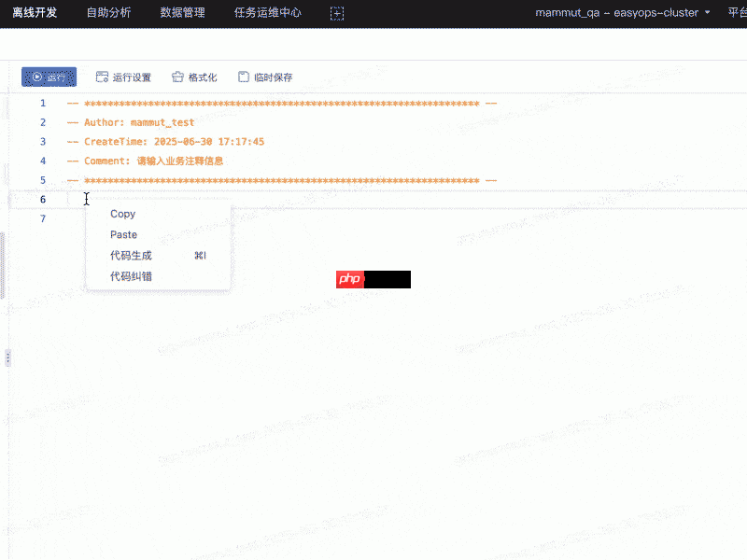Click the dashed-square app icon in navbar
The width and height of the screenshot is (747, 560).
(336, 13)
